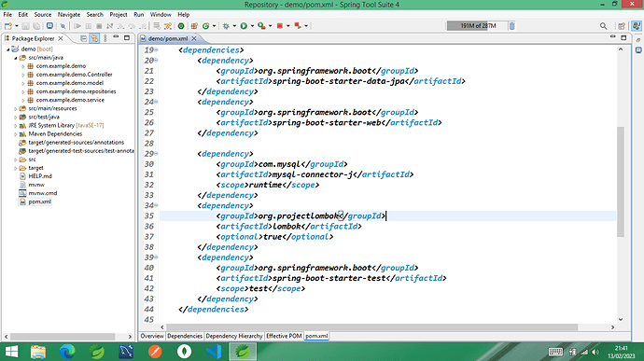Click the New file wizard icon
The height and width of the screenshot is (361, 644).
[7, 26]
